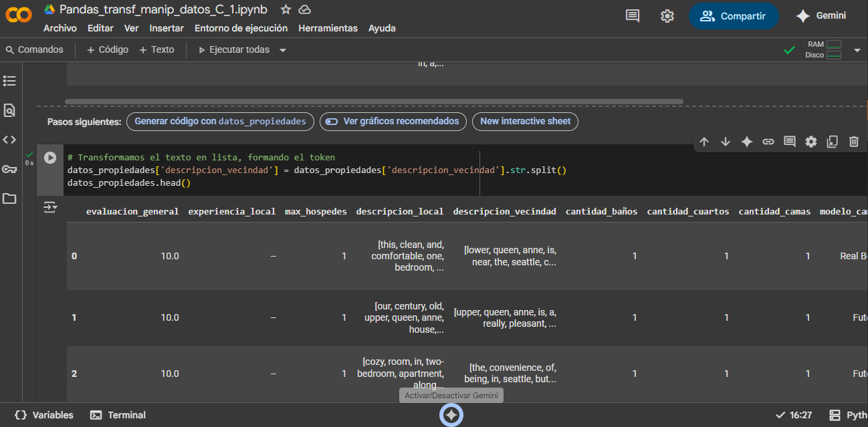Open Ver menu
This screenshot has width=868, height=427.
coord(132,28)
